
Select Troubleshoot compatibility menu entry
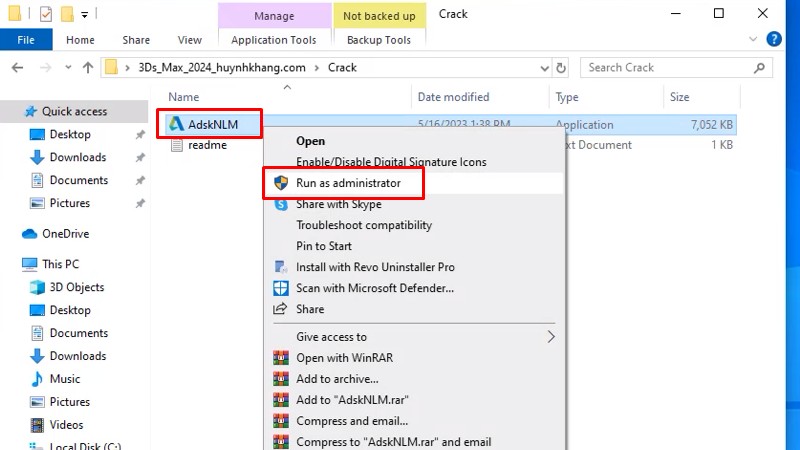click(363, 225)
